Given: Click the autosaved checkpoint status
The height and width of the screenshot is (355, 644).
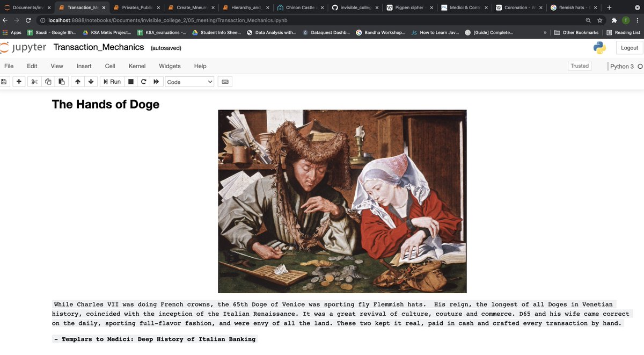Looking at the screenshot, I should pos(166,48).
